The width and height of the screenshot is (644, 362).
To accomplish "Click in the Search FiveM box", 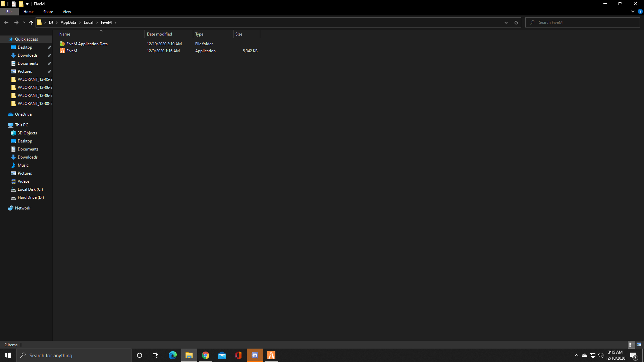I will click(584, 22).
